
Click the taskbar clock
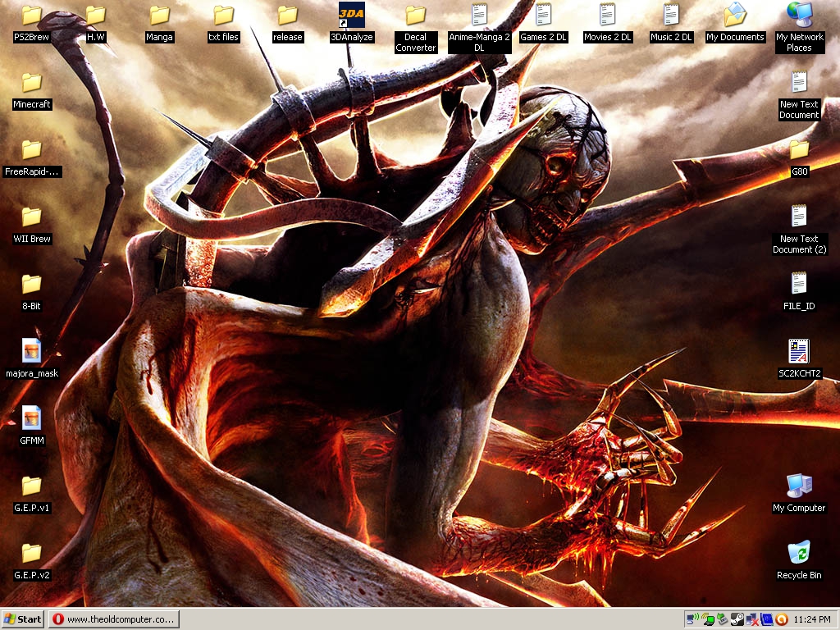click(813, 619)
